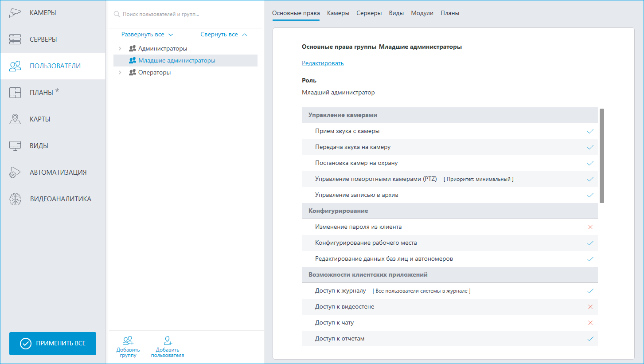Click the search magnifier icon
Screen dimensions: 644x364
117,14
